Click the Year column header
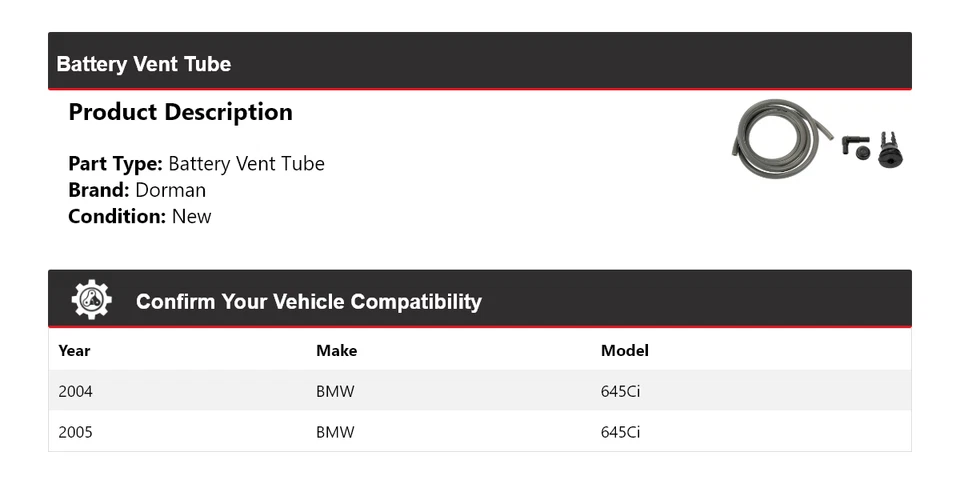960x484 pixels. 74,350
